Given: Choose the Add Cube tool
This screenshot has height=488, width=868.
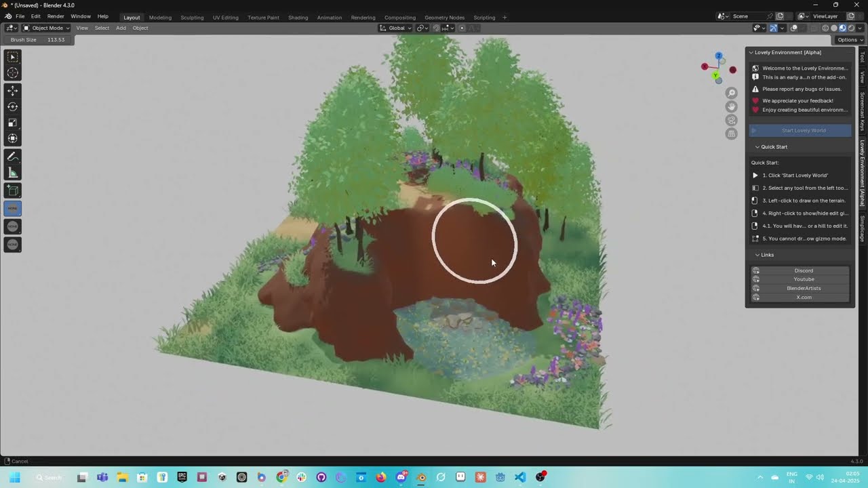Looking at the screenshot, I should click(12, 190).
